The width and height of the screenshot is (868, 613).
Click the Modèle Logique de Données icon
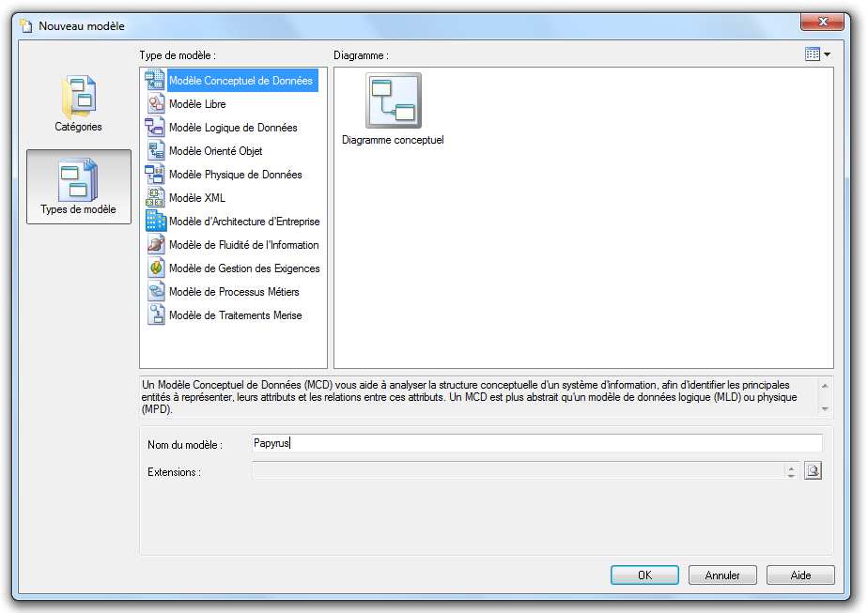pos(155,128)
